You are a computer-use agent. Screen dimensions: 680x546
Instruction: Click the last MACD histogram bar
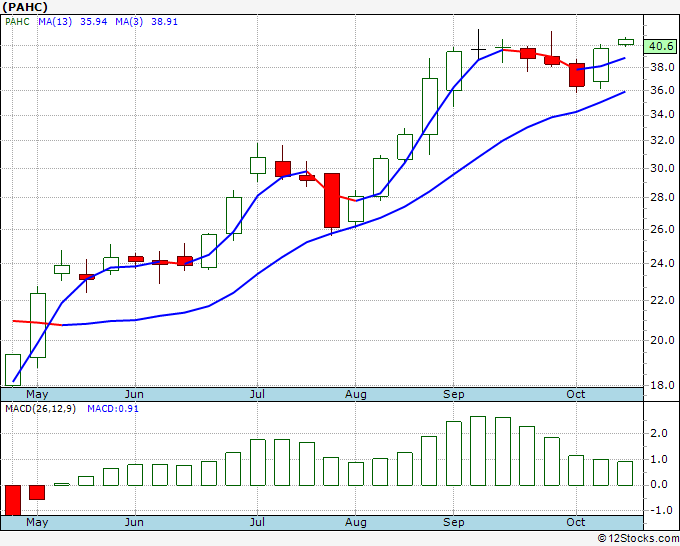(625, 473)
